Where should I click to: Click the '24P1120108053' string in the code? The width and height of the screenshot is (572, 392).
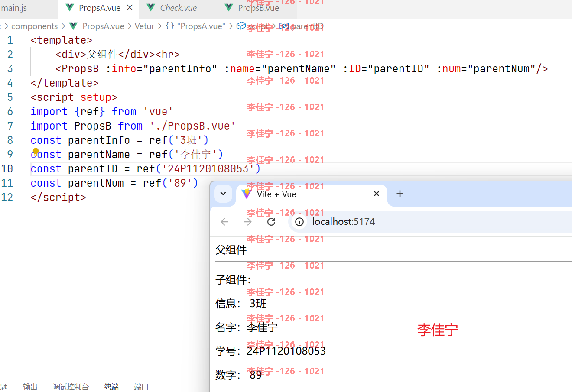[208, 169]
